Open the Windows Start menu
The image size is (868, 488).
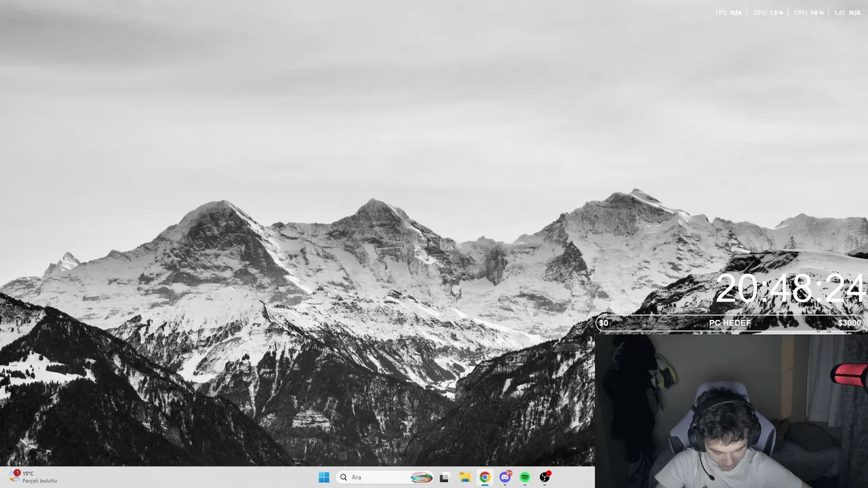[x=323, y=477]
